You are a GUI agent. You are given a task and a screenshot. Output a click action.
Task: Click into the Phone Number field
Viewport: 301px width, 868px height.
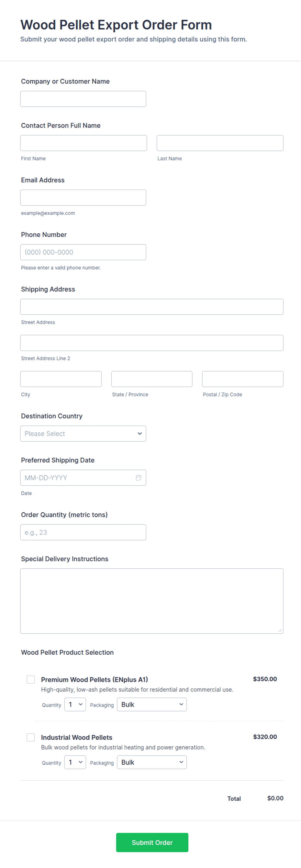pyautogui.click(x=83, y=252)
